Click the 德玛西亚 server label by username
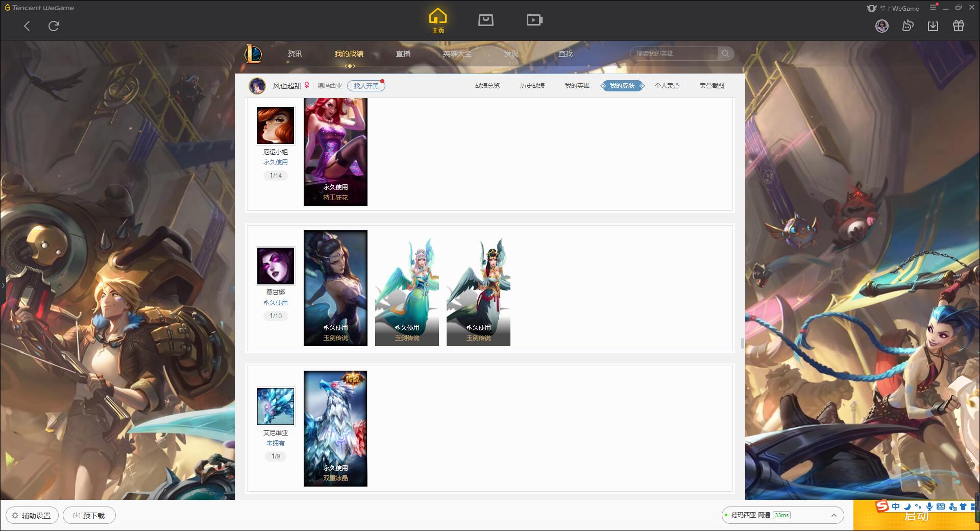The width and height of the screenshot is (980, 531). [x=330, y=86]
